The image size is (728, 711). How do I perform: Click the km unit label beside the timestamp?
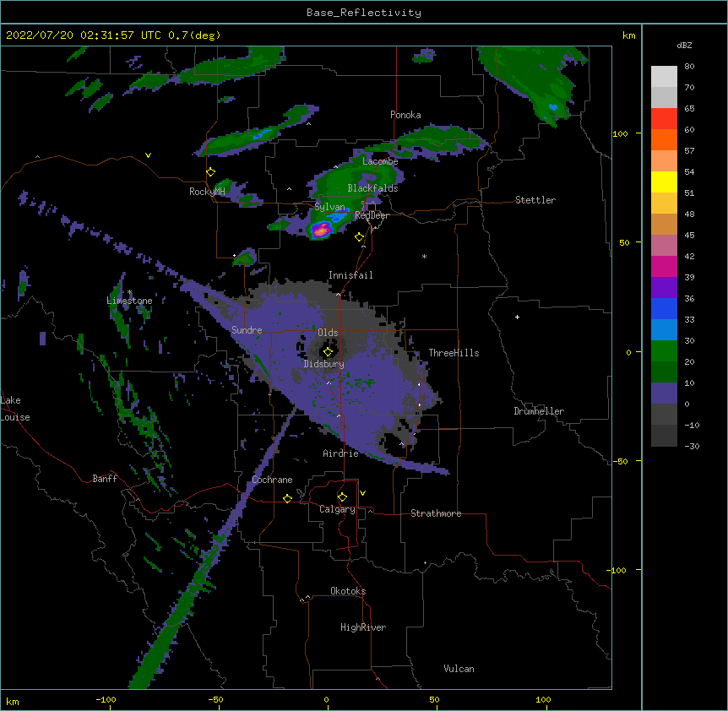[x=629, y=35]
